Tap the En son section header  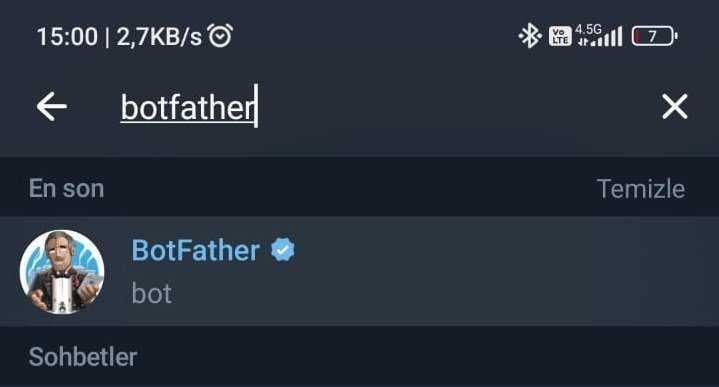coord(66,188)
